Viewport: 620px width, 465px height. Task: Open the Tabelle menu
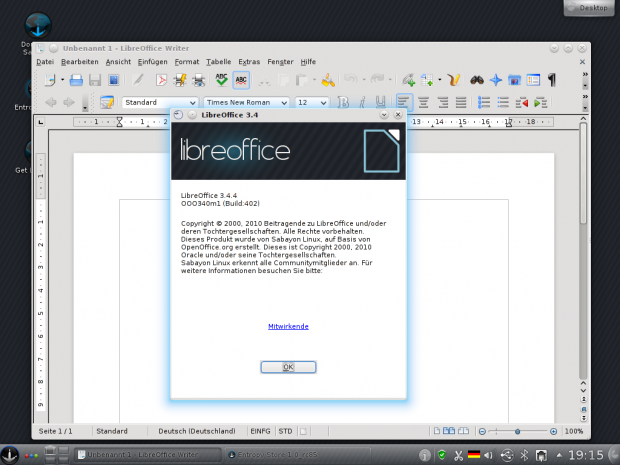[x=218, y=62]
